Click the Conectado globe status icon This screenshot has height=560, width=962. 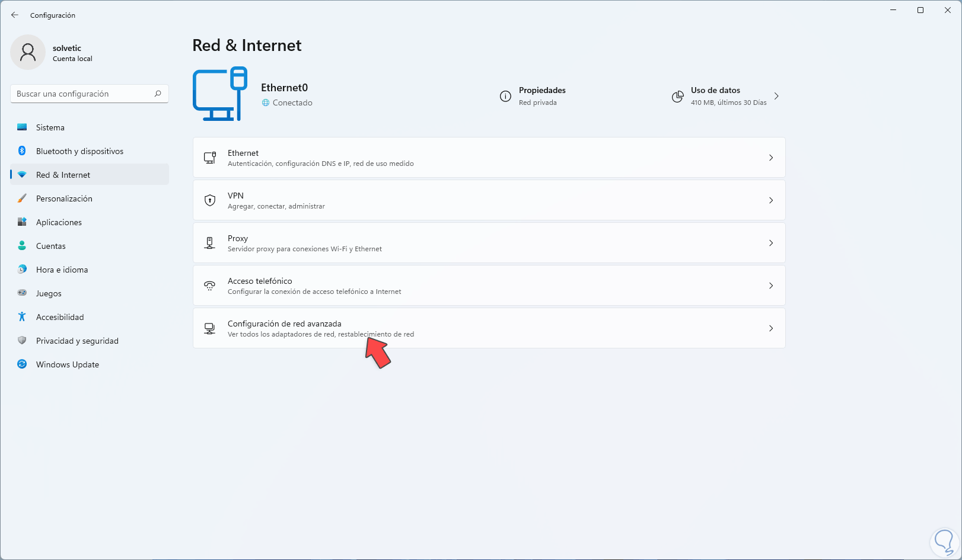click(266, 103)
